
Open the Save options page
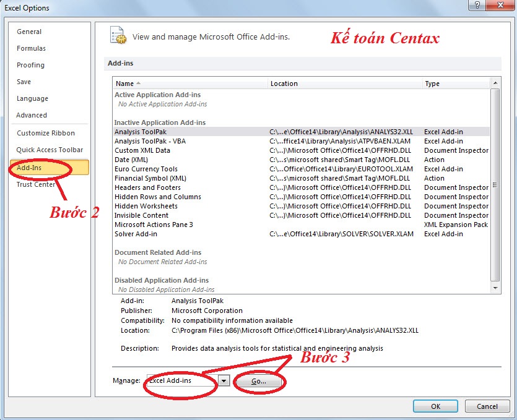coord(24,82)
